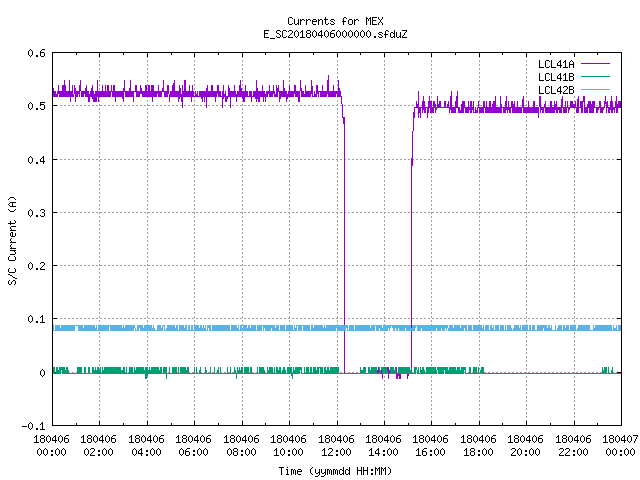640x480 pixels.
Task: Click the blue LCL42B trace near 08:00
Action: click(242, 328)
